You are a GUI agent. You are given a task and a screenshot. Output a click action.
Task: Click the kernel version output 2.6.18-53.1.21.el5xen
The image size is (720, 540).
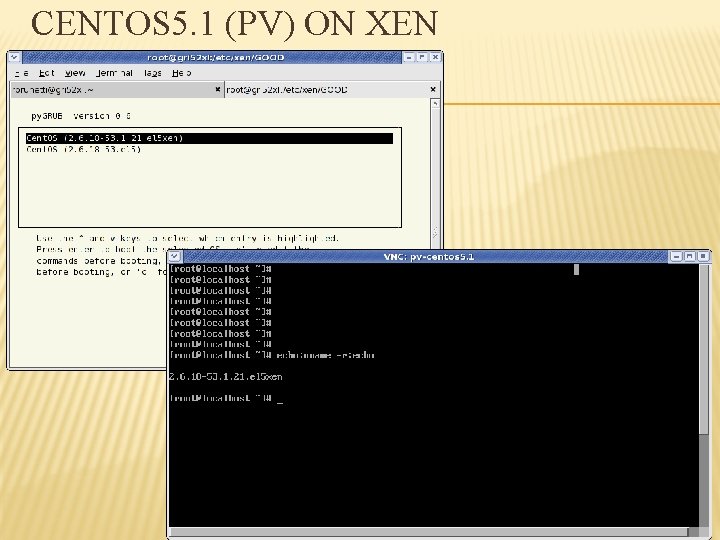pos(225,377)
